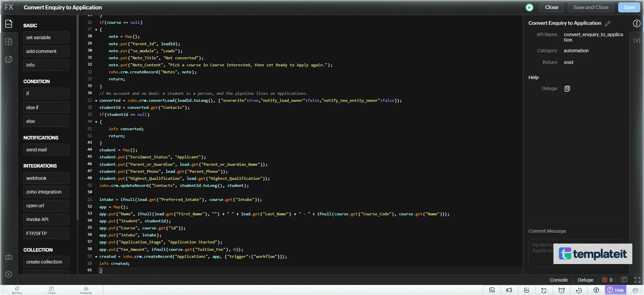Select the 'invoke API' snippet
Screen dimensions: 644x295
pyautogui.click(x=46, y=219)
